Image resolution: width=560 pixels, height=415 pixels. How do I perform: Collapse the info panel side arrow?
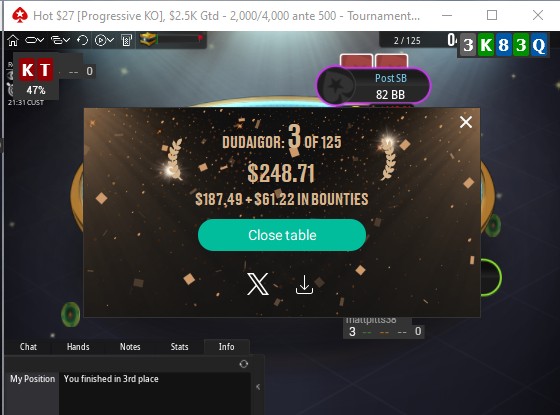pos(258,387)
